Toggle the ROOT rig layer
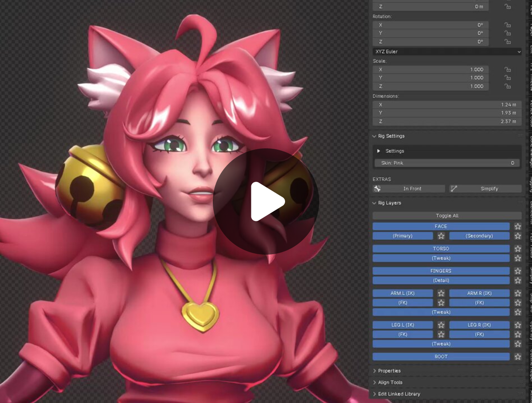Viewport: 532px width, 403px height. [441, 356]
